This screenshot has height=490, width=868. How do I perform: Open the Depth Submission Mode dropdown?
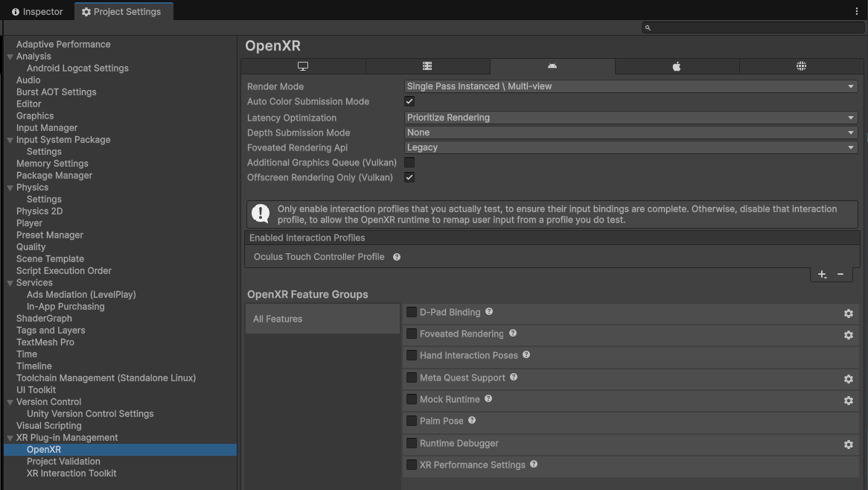point(631,133)
